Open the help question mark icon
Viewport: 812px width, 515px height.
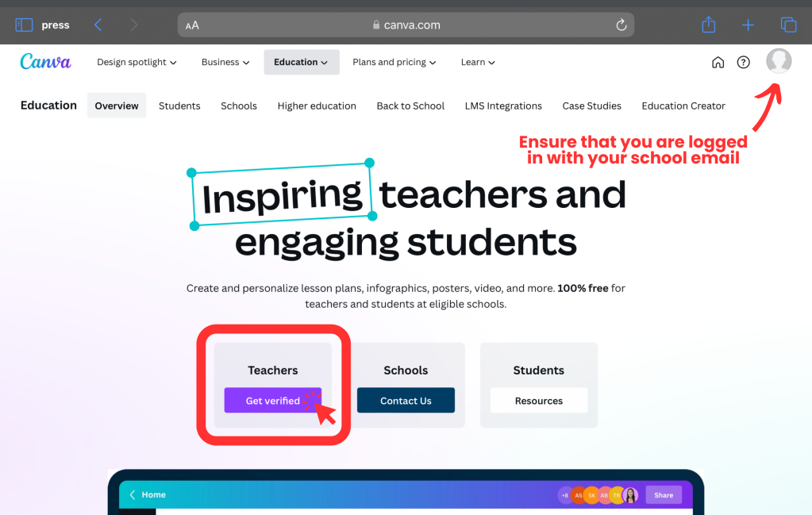point(743,62)
